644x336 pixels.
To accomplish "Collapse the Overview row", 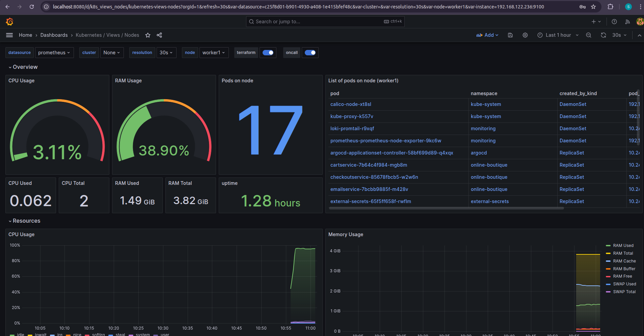I will point(23,67).
